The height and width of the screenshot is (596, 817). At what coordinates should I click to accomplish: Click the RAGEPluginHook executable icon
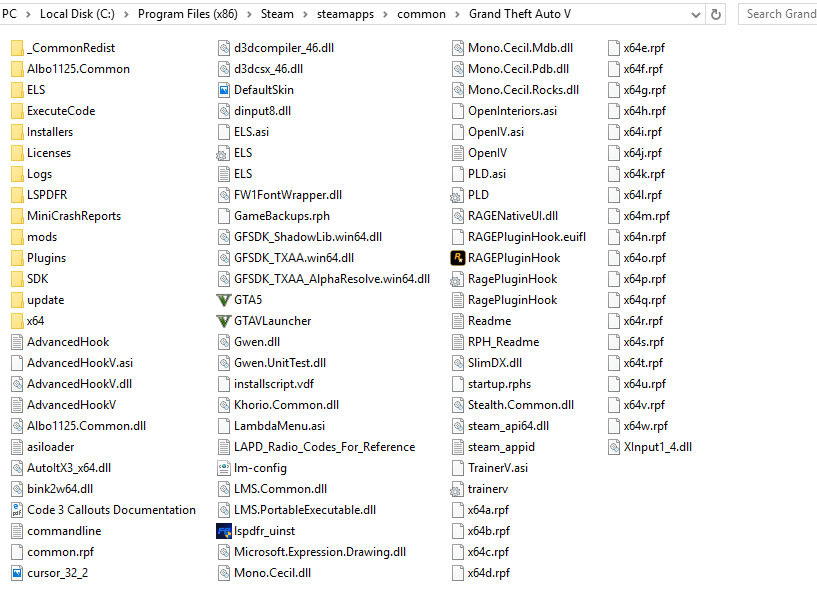pyautogui.click(x=457, y=258)
